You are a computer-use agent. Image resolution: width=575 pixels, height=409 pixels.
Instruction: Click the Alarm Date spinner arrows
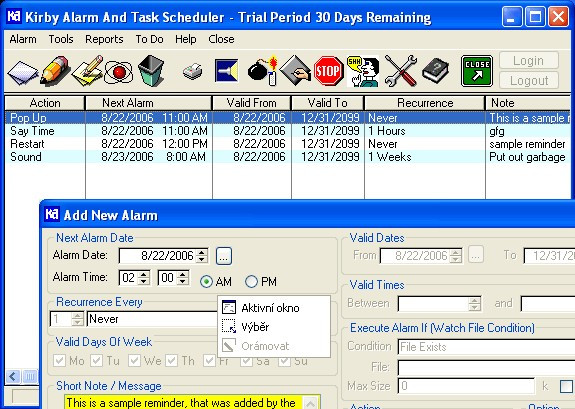coord(202,256)
